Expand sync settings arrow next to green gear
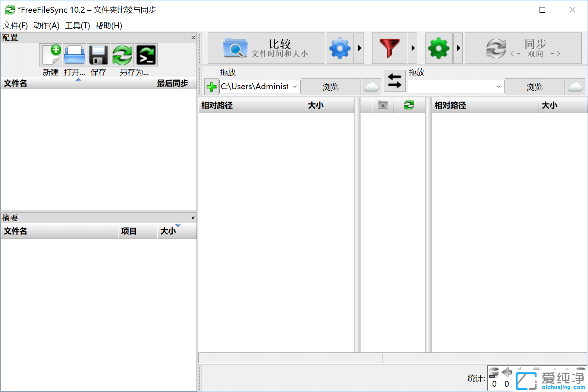588x392 pixels. point(458,48)
